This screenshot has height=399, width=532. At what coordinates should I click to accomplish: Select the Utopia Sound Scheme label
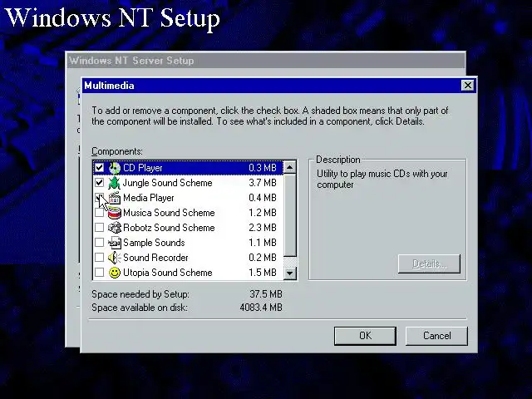[168, 273]
